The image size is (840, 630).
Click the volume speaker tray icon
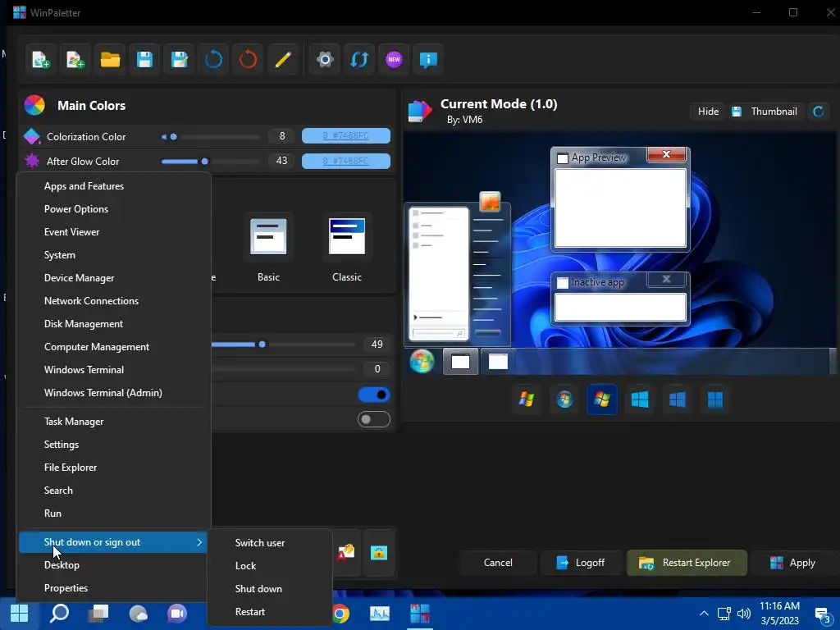(743, 614)
